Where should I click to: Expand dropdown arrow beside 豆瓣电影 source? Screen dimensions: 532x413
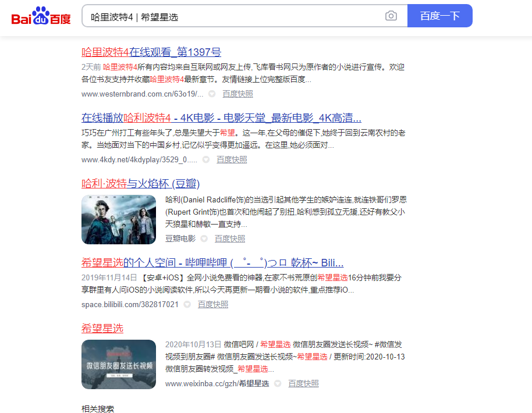[x=204, y=238]
